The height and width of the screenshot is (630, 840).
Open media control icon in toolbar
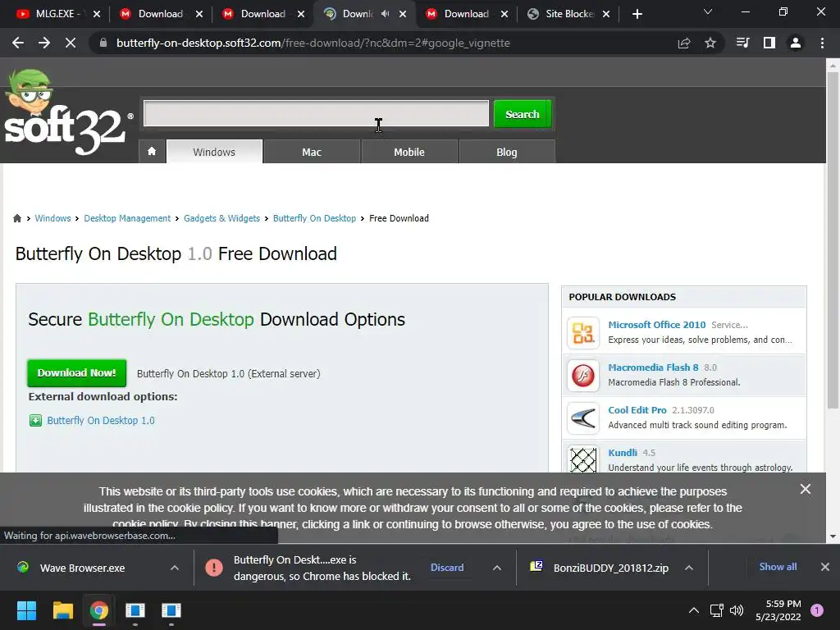coord(742,43)
